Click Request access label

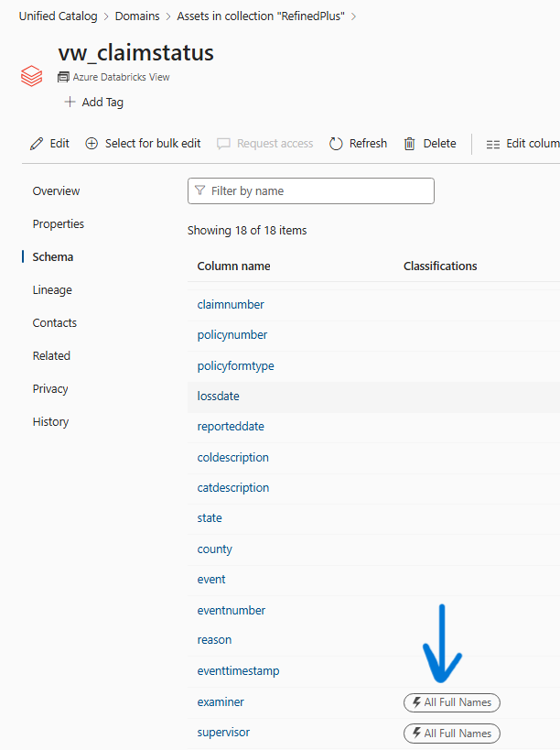275,144
